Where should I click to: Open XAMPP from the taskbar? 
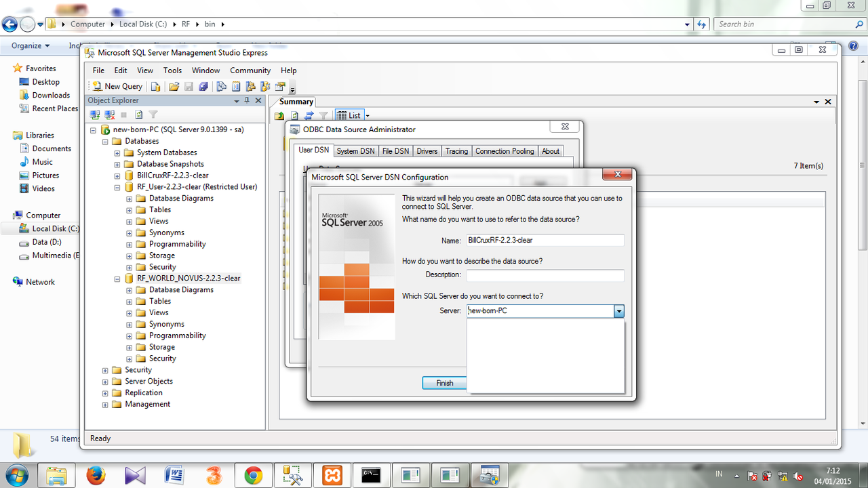tap(332, 475)
